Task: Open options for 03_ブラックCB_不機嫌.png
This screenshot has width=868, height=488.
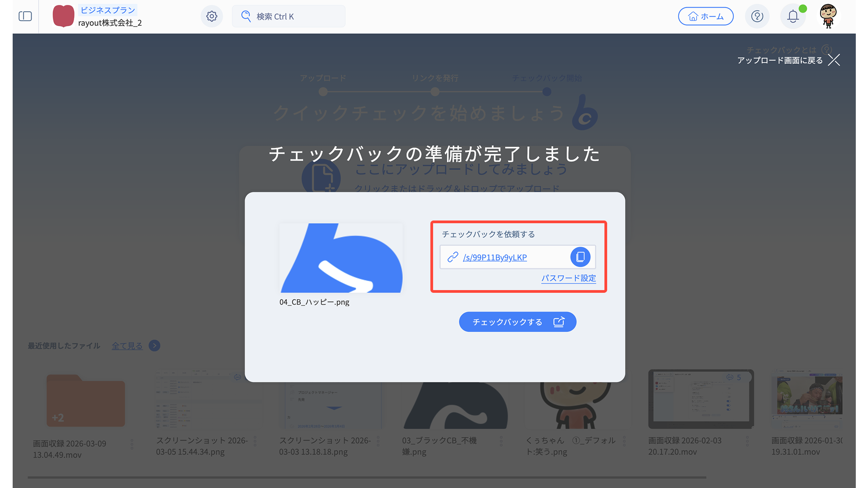Action: (x=501, y=441)
